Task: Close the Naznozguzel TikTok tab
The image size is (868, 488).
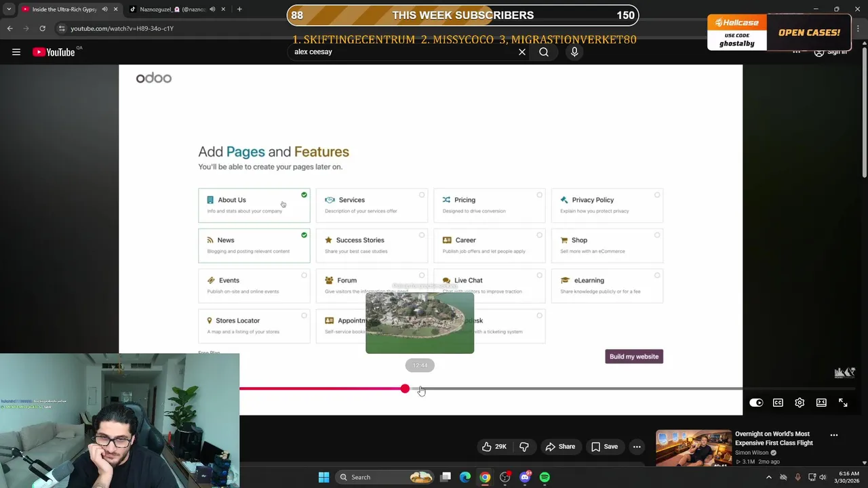Action: [x=223, y=9]
